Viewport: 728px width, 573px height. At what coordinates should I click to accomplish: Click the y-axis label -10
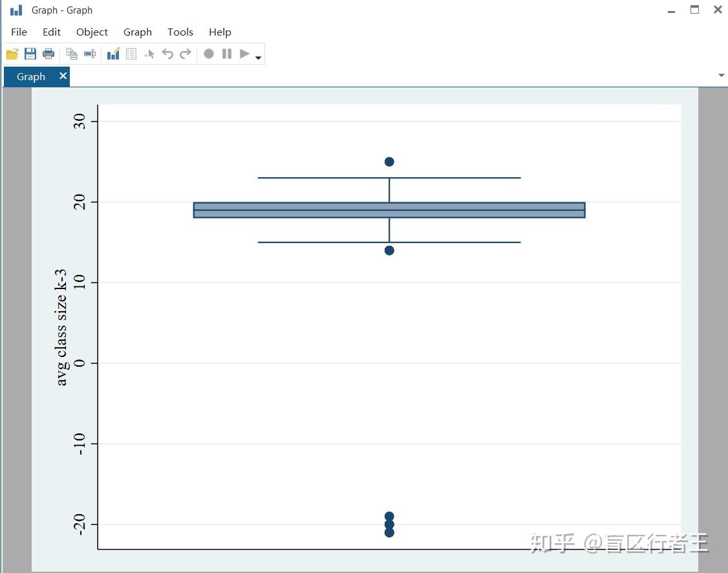coord(80,444)
